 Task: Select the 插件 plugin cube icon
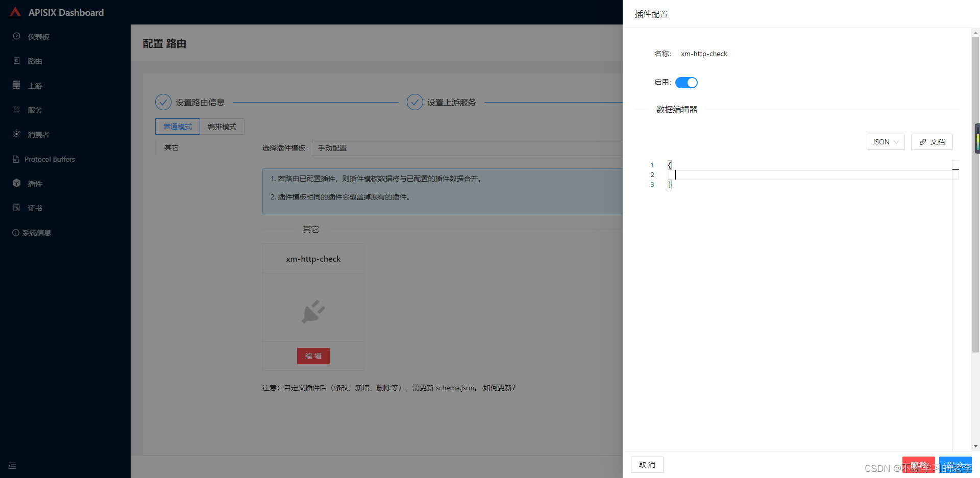pyautogui.click(x=16, y=183)
